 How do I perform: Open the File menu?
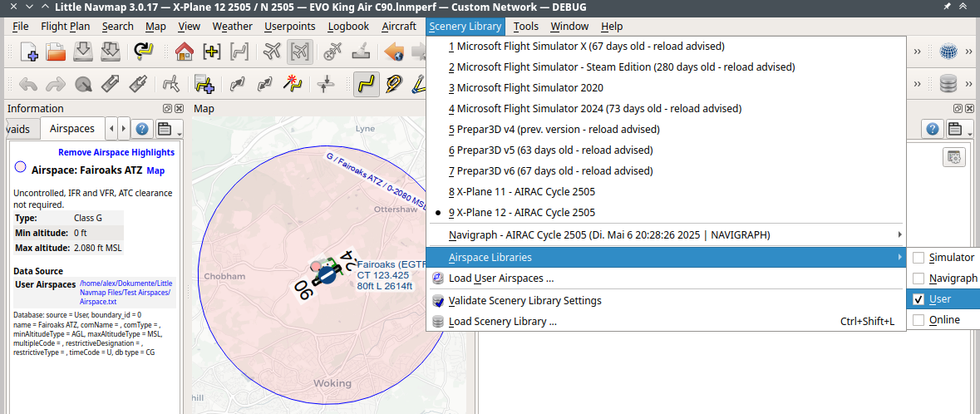[20, 27]
